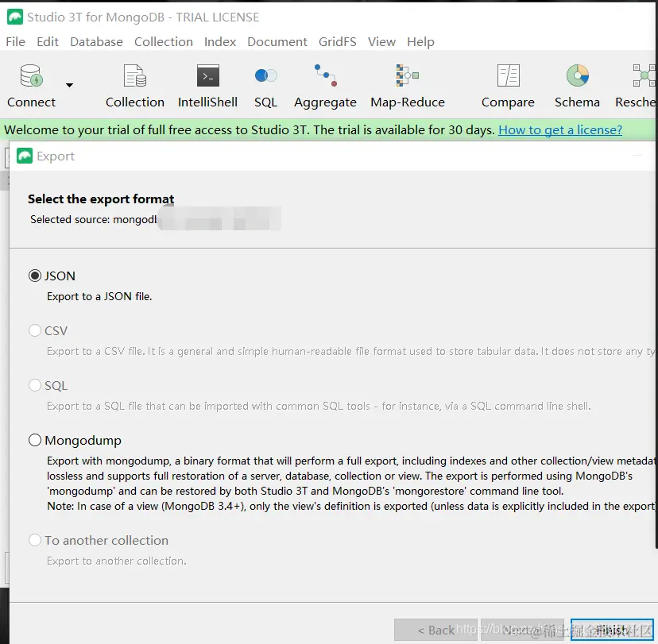
Task: Open the Help menu
Action: pyautogui.click(x=420, y=42)
